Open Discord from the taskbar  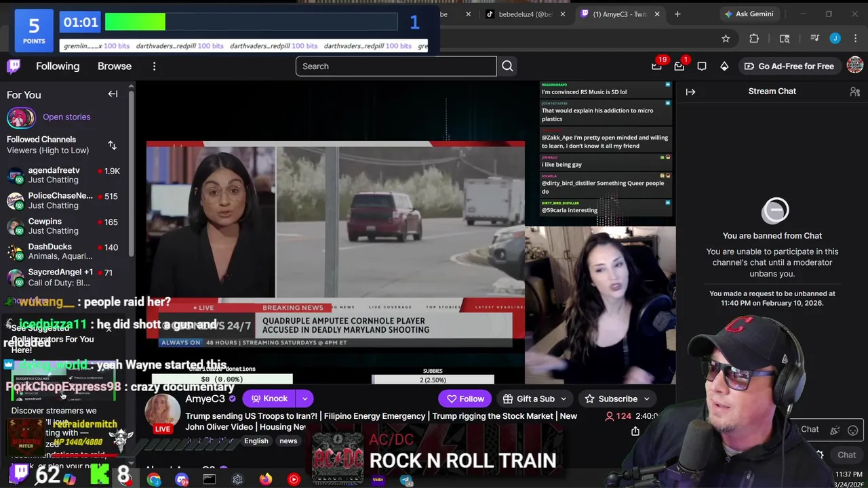[x=181, y=480]
